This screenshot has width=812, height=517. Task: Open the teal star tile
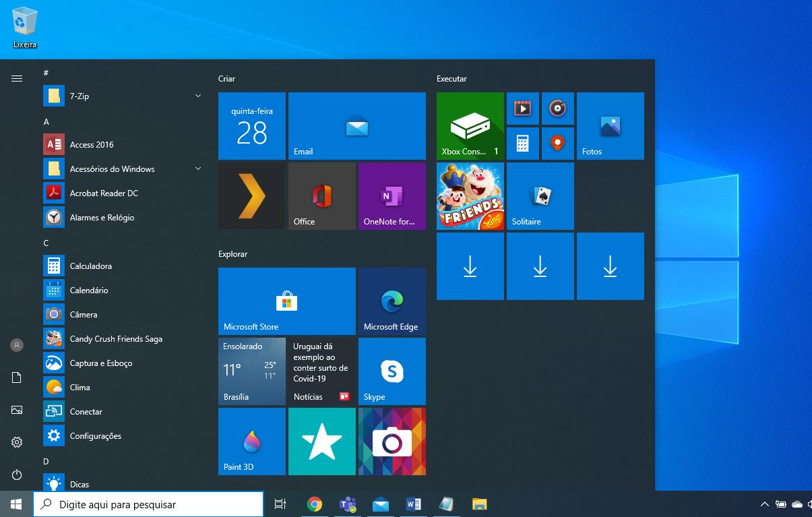(322, 442)
